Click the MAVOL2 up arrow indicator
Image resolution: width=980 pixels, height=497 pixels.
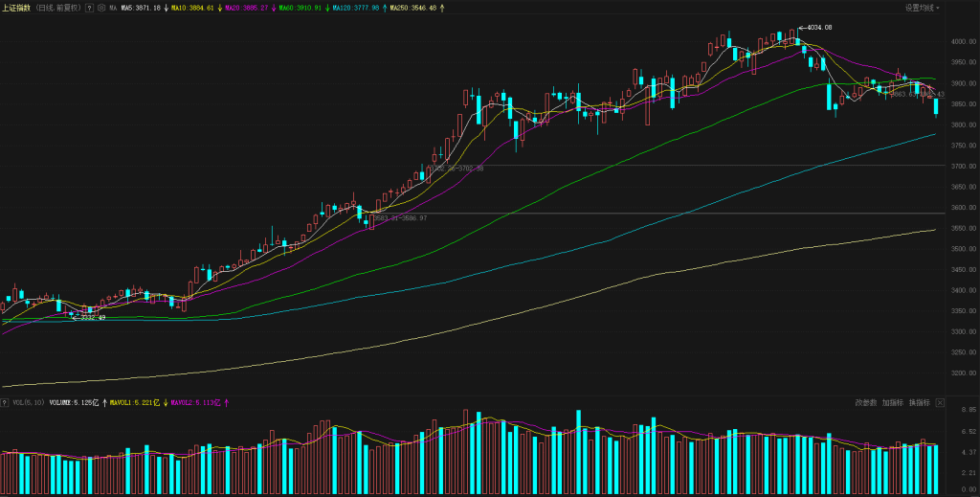[x=226, y=403]
